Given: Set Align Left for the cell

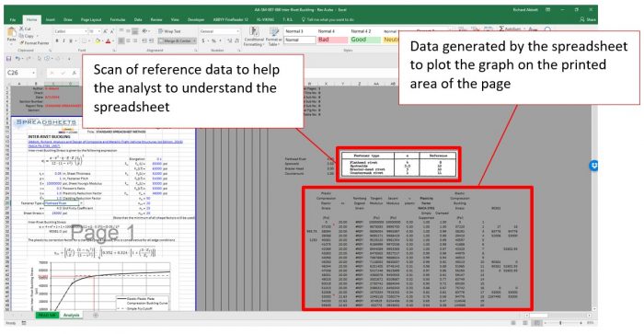Looking at the screenshot, I should tap(121, 41).
